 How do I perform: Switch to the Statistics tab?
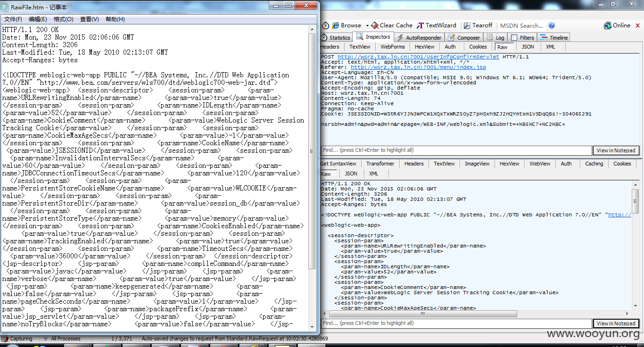[x=336, y=38]
